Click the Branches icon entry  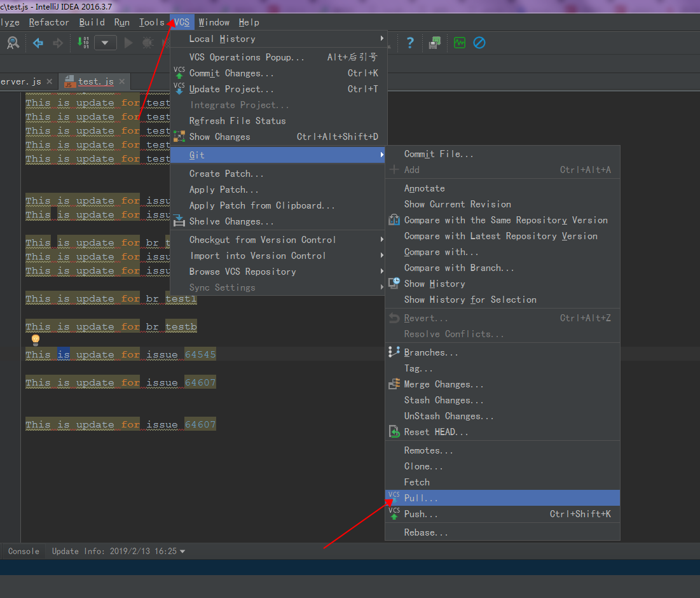(x=394, y=352)
